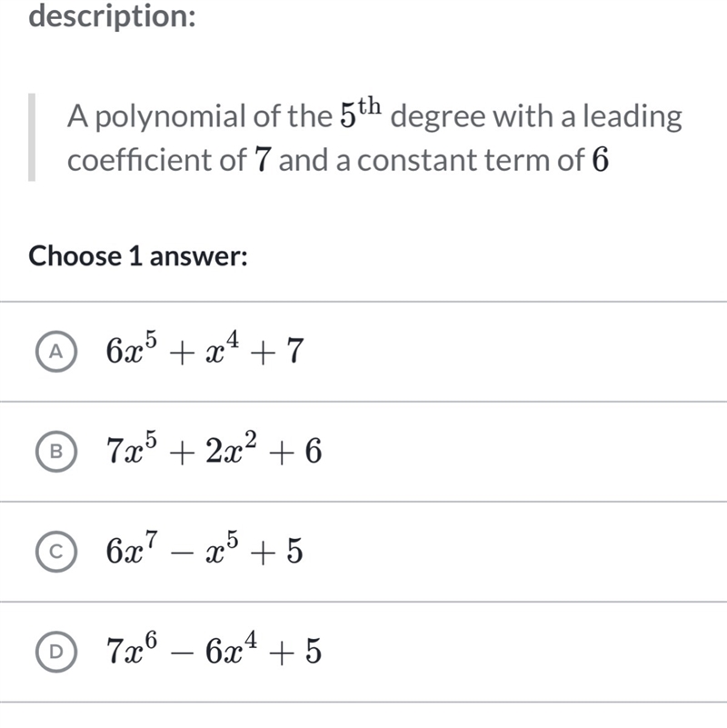Click the letter A circle icon

click(x=56, y=352)
